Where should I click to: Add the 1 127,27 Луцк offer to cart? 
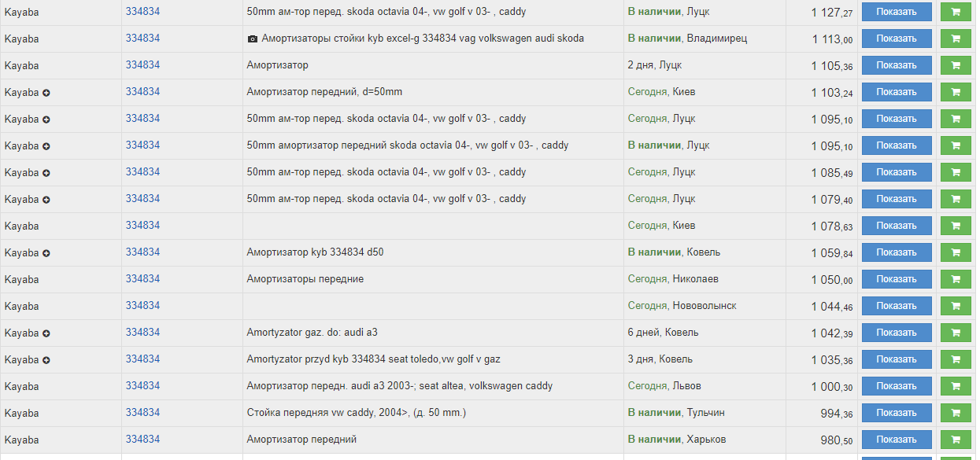coord(956,12)
